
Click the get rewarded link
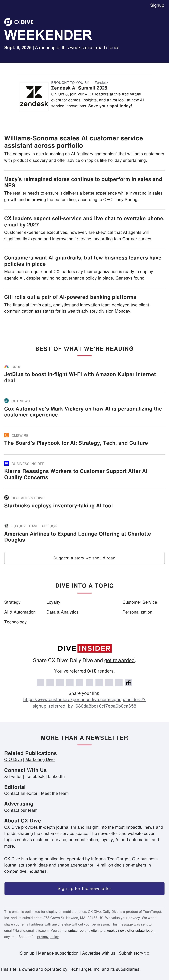pyautogui.click(x=119, y=660)
